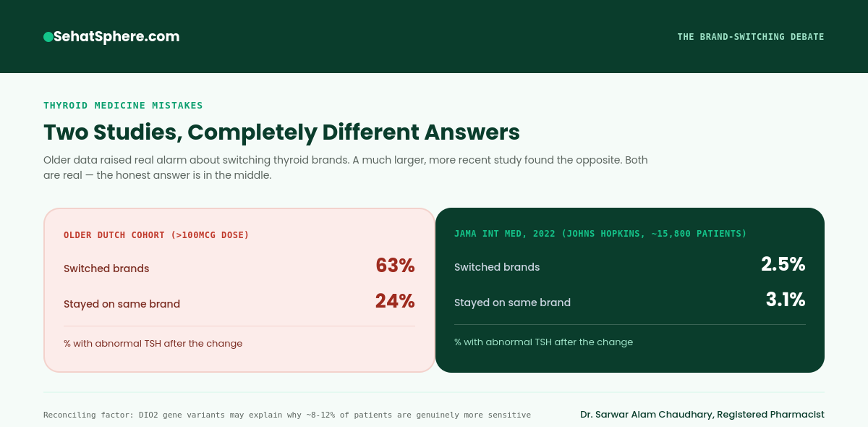Select Stayed on same brand in pink card

[x=122, y=304]
